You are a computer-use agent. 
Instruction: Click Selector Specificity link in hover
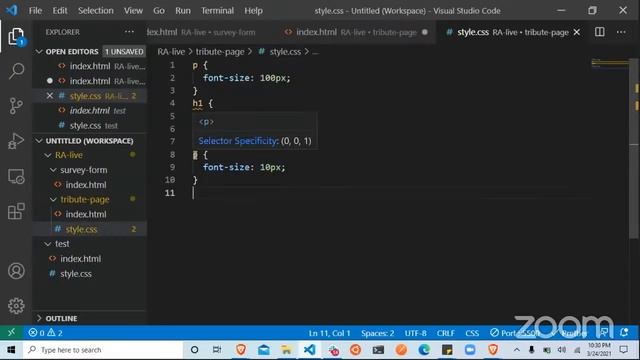[238, 141]
